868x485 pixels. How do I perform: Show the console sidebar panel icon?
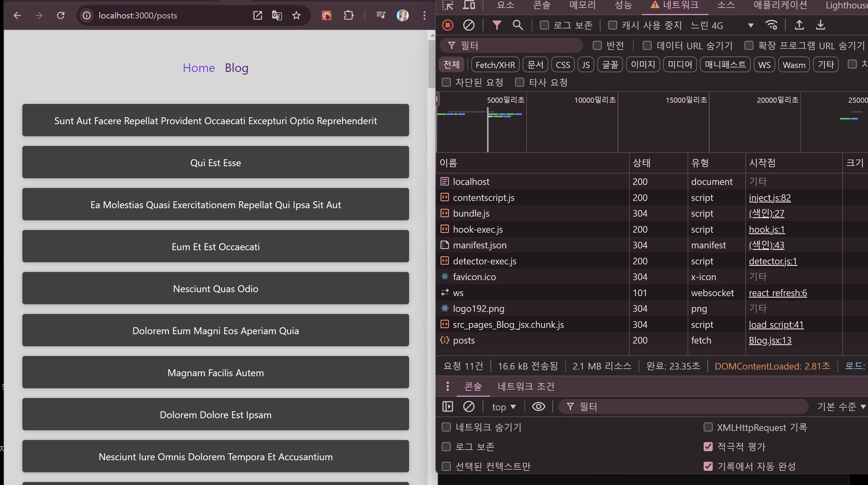click(x=447, y=406)
